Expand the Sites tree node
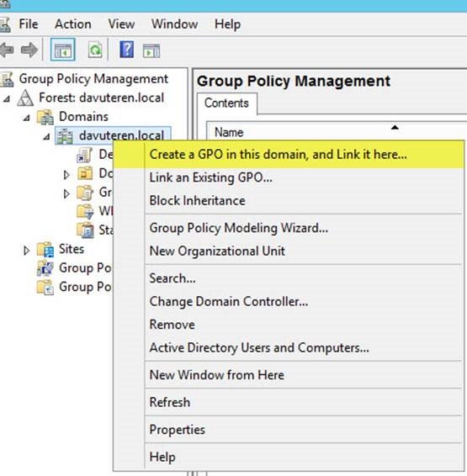 click(x=26, y=250)
